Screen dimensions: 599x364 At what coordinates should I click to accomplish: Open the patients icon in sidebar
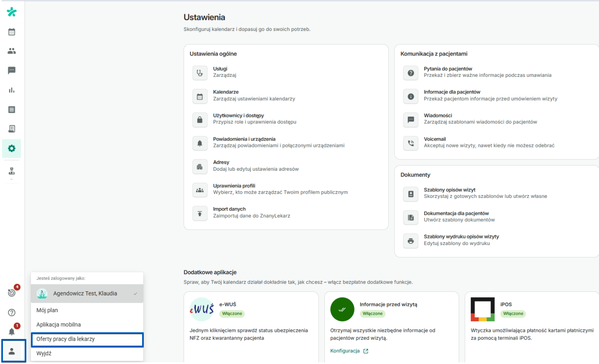tap(12, 51)
